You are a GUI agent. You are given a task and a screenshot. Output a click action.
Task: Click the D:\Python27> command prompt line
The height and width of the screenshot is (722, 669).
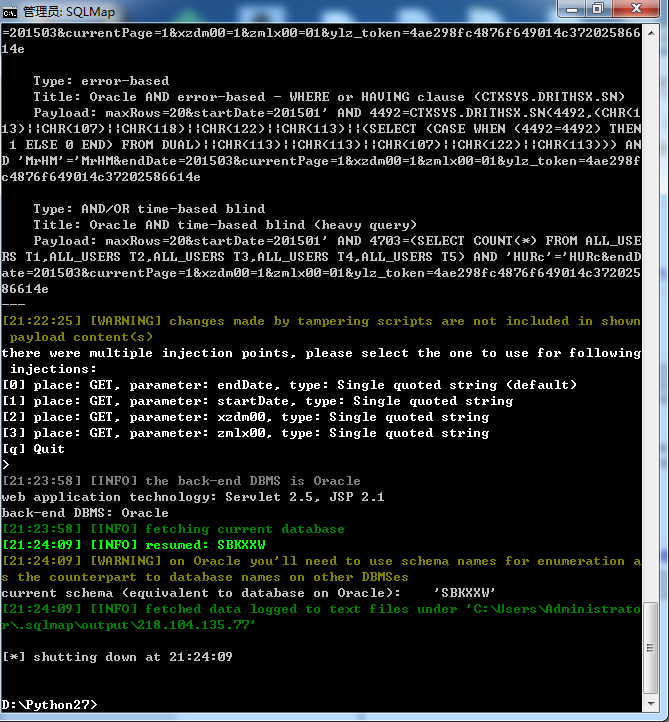tap(49, 705)
